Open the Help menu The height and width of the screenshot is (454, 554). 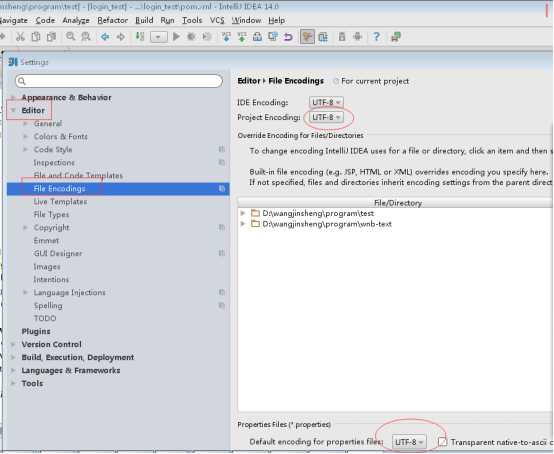click(277, 20)
